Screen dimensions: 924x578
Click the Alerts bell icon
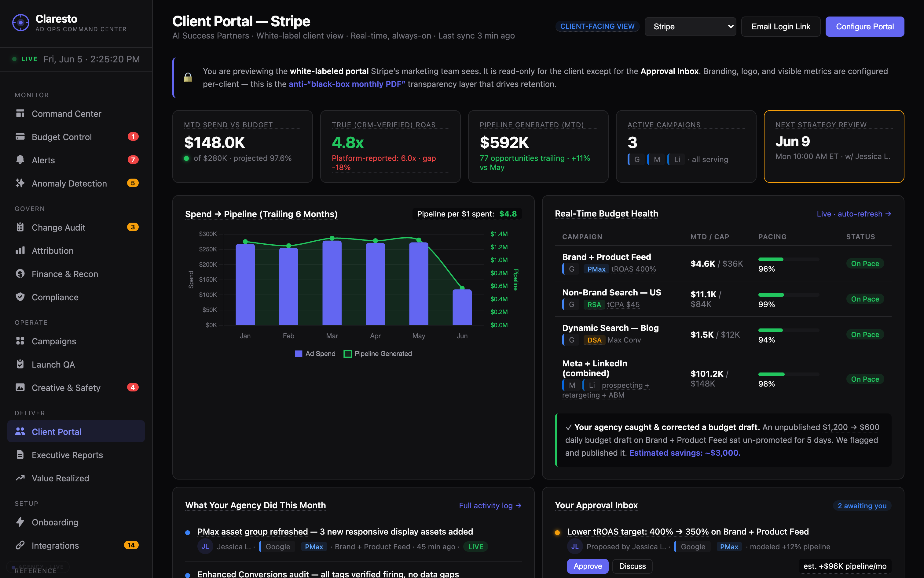20,160
